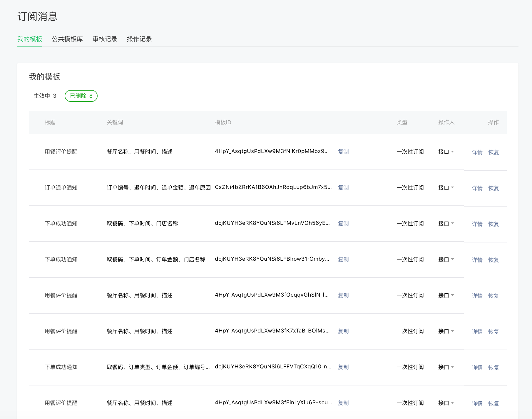Screen dimensions: 532x419
Task: Click the 订阅消息 page heading
Action: point(37,16)
